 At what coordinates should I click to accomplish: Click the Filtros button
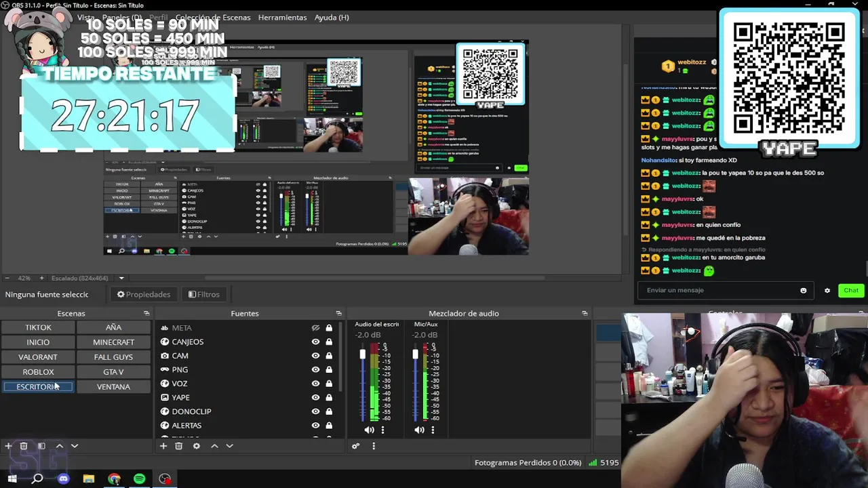pyautogui.click(x=204, y=294)
